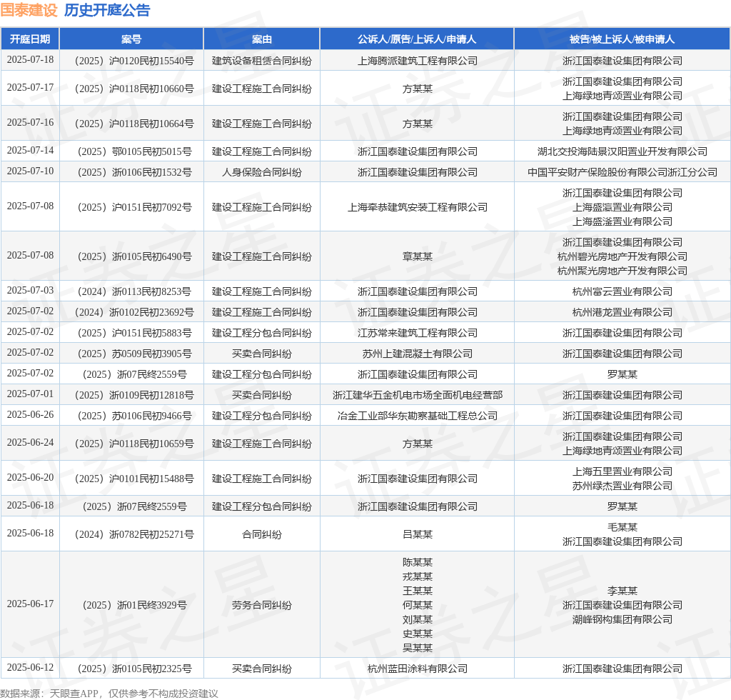Image resolution: width=731 pixels, height=700 pixels.
Task: Click case number (2024)浙0102民初23692号
Action: (134, 312)
